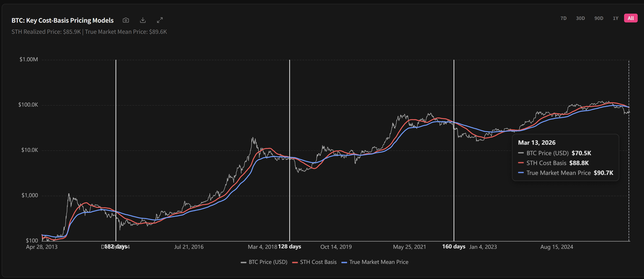The image size is (644, 279).
Task: Expand the chart to fullscreen
Action: click(160, 20)
